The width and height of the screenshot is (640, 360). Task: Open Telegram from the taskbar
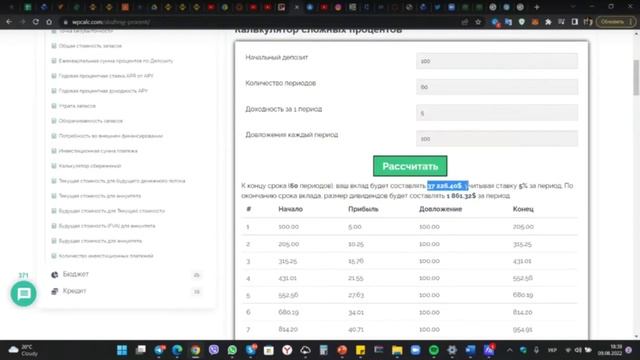(159, 350)
